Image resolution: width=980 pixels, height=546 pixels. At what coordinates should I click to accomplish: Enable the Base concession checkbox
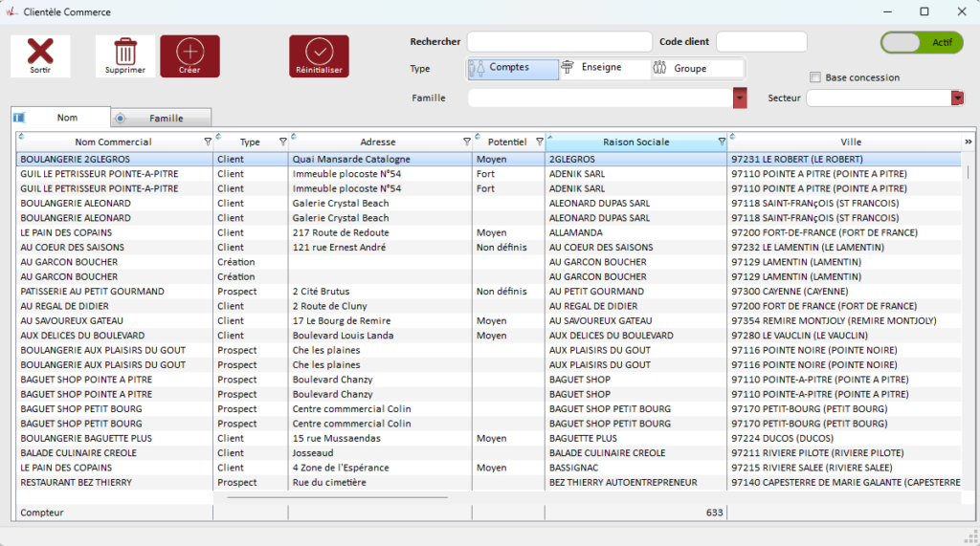pos(815,77)
